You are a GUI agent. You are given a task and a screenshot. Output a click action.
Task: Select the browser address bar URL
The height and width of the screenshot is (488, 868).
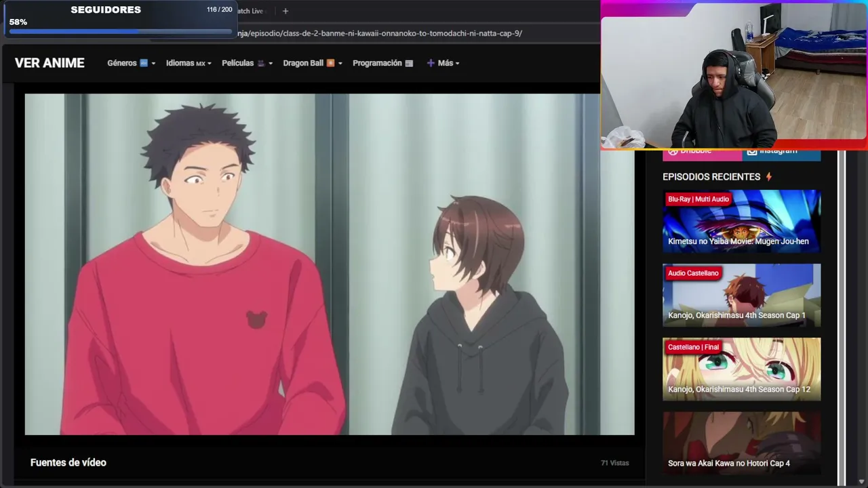coord(380,33)
